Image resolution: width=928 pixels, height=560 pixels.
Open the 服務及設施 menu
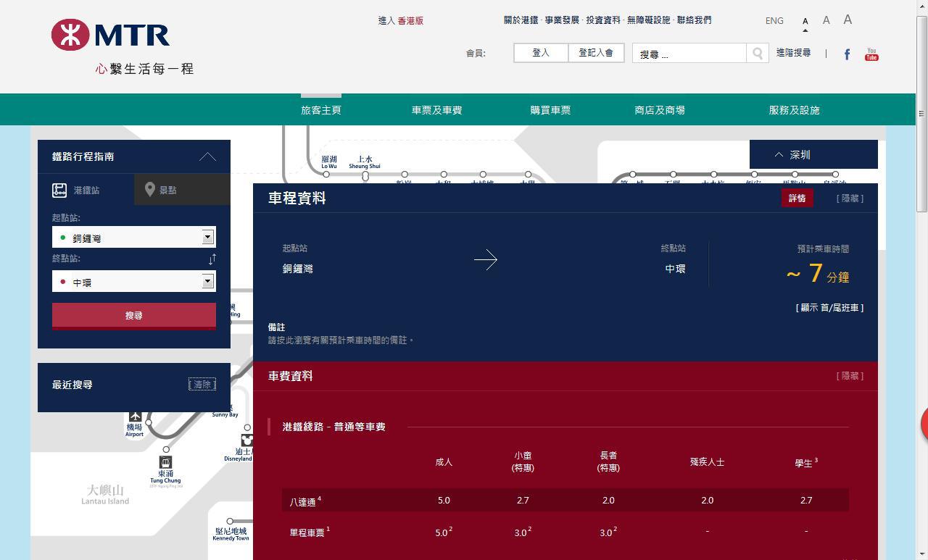point(794,110)
